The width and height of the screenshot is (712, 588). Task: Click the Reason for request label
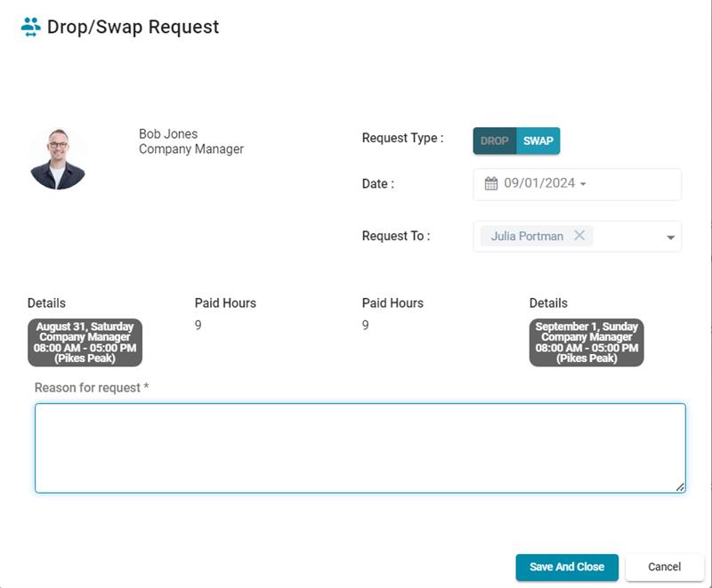[x=92, y=388]
